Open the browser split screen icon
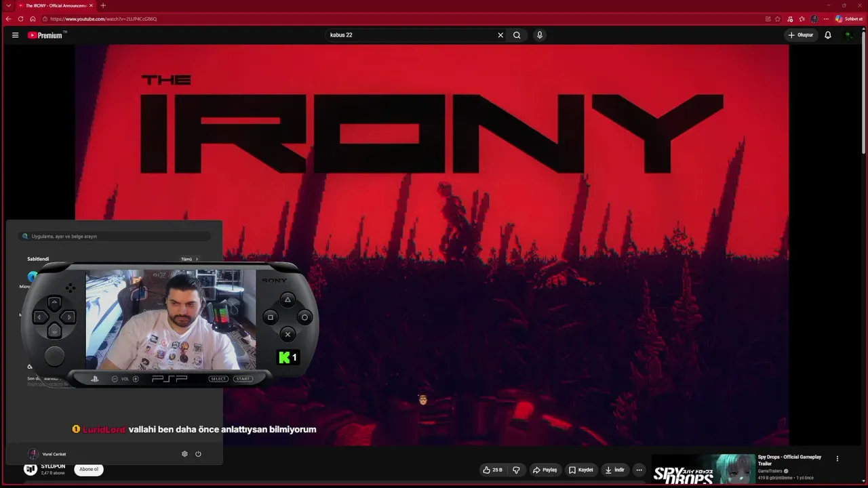868x488 pixels. 768,19
